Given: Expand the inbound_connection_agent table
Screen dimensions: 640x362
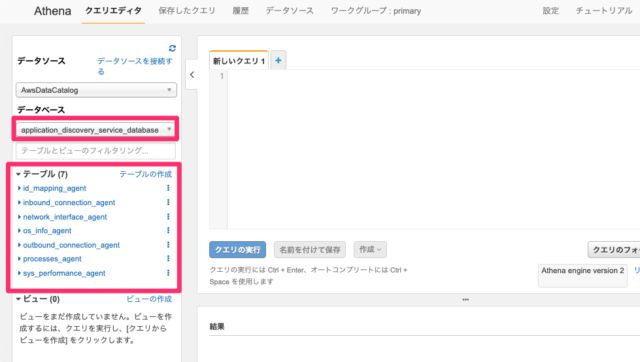Looking at the screenshot, I should [19, 202].
